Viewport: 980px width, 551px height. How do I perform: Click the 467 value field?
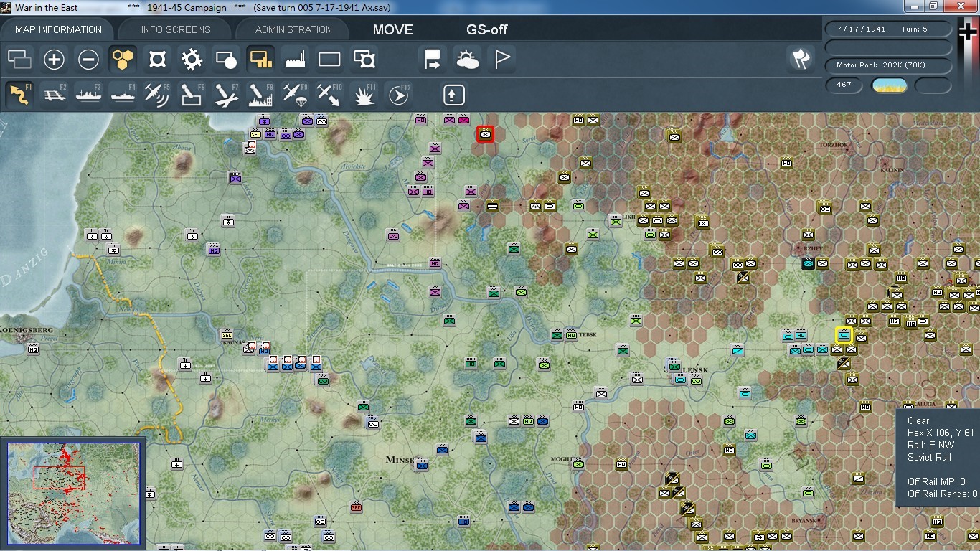pos(844,85)
